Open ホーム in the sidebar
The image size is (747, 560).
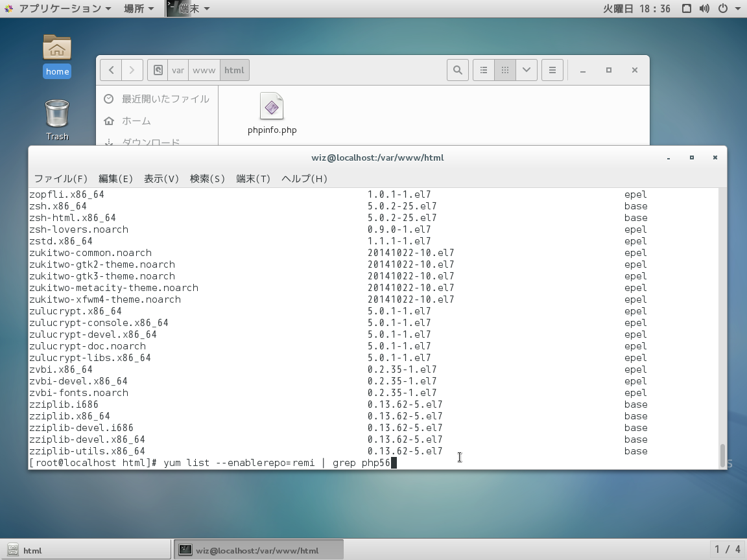(136, 121)
